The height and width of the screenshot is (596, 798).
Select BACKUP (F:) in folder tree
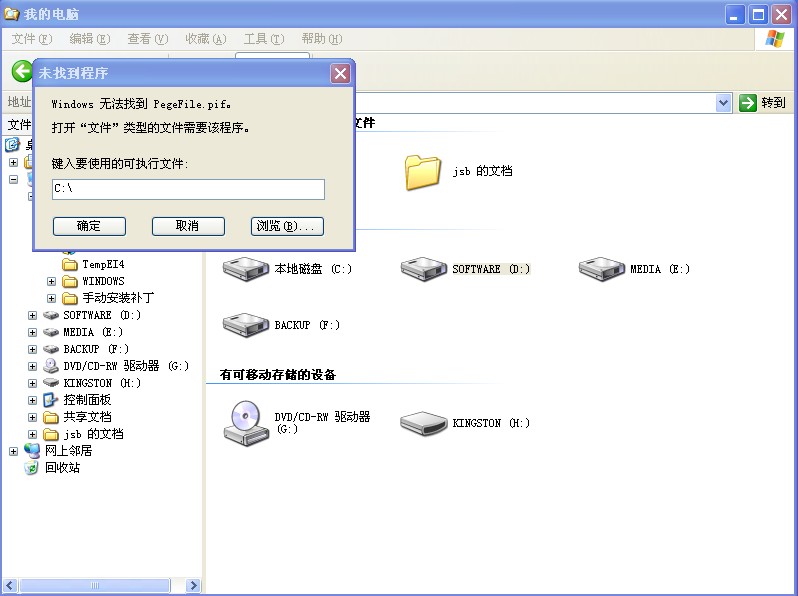(96, 349)
